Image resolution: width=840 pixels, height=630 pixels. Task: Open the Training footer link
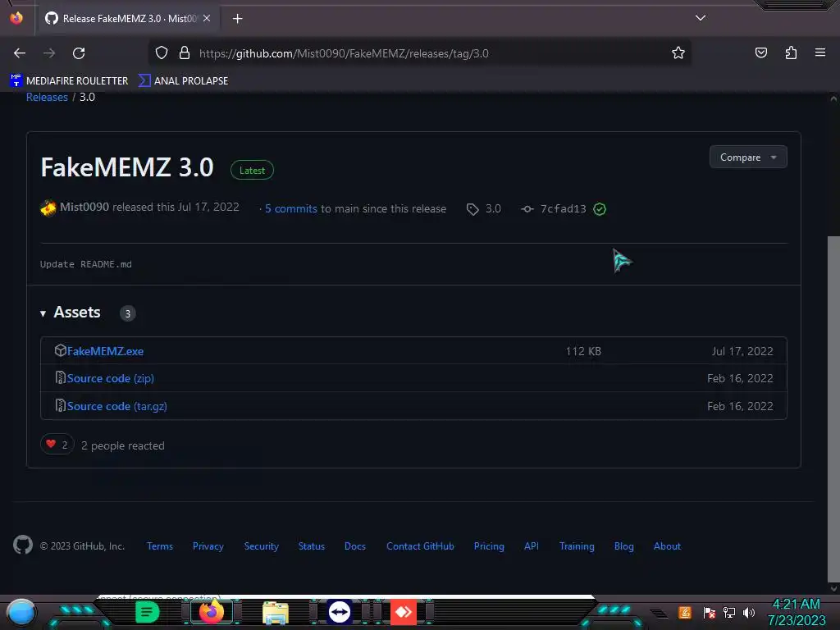point(577,546)
